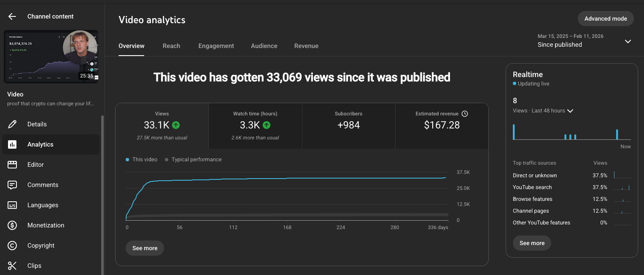
Task: Select the Analytics sidebar icon
Action: (12, 144)
